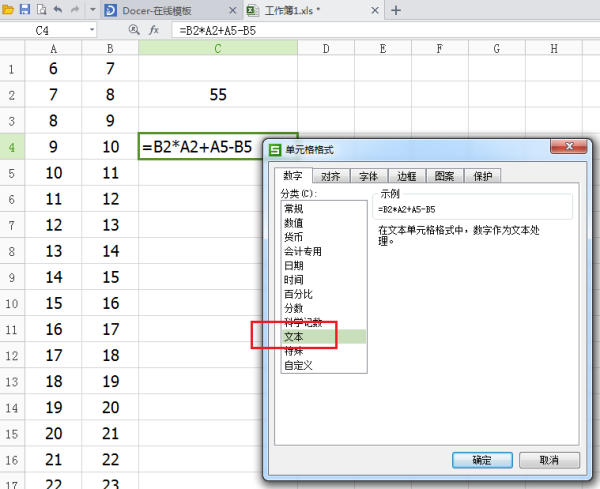Click the save disk icon
This screenshot has height=489, width=600.
(25, 10)
